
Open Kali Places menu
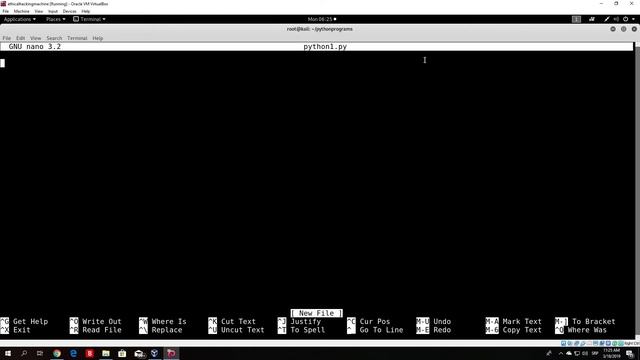click(56, 19)
